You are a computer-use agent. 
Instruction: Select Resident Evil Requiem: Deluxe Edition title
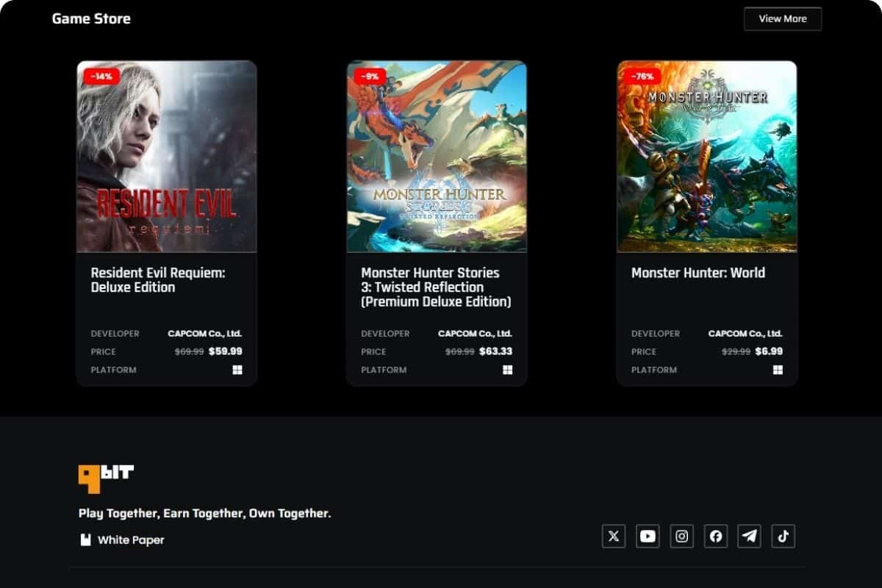158,280
